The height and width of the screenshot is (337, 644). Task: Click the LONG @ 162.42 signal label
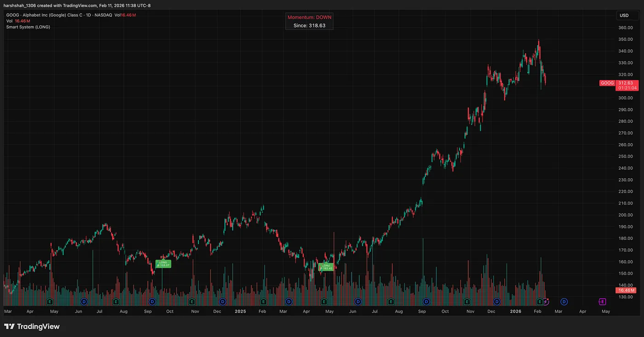(326, 267)
